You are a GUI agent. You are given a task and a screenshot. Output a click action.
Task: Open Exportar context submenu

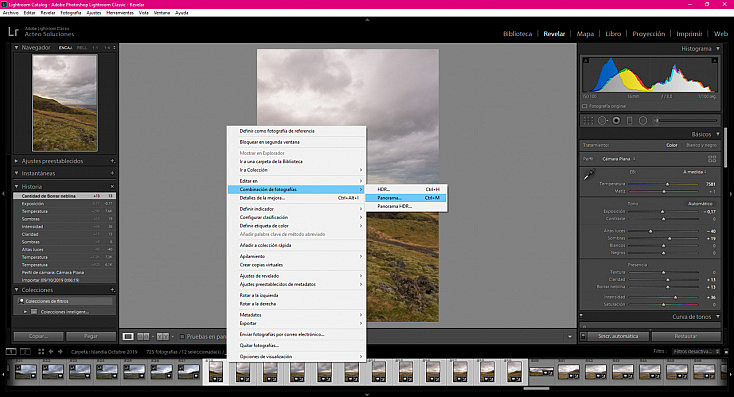(x=296, y=323)
